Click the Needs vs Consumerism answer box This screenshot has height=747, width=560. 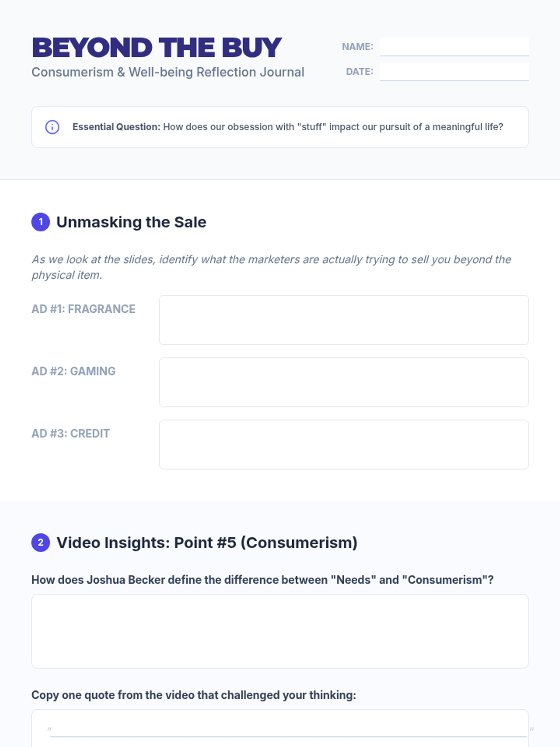280,631
